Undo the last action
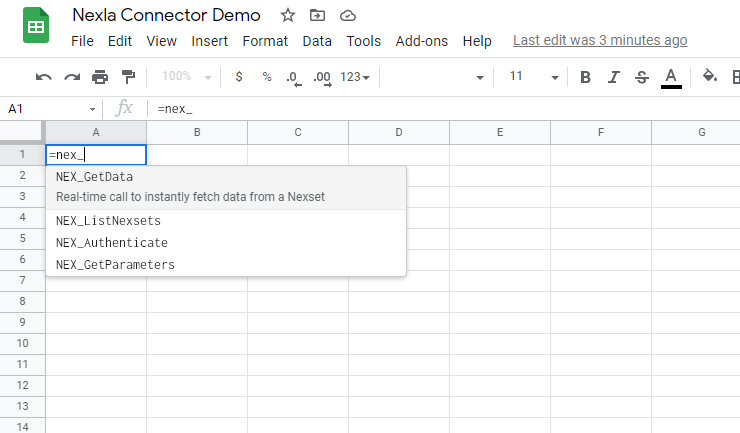Image resolution: width=740 pixels, height=433 pixels. click(43, 76)
